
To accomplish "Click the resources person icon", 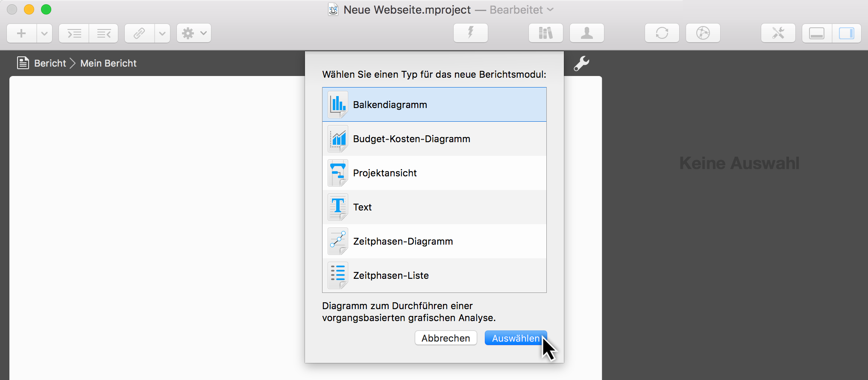I will click(x=586, y=33).
